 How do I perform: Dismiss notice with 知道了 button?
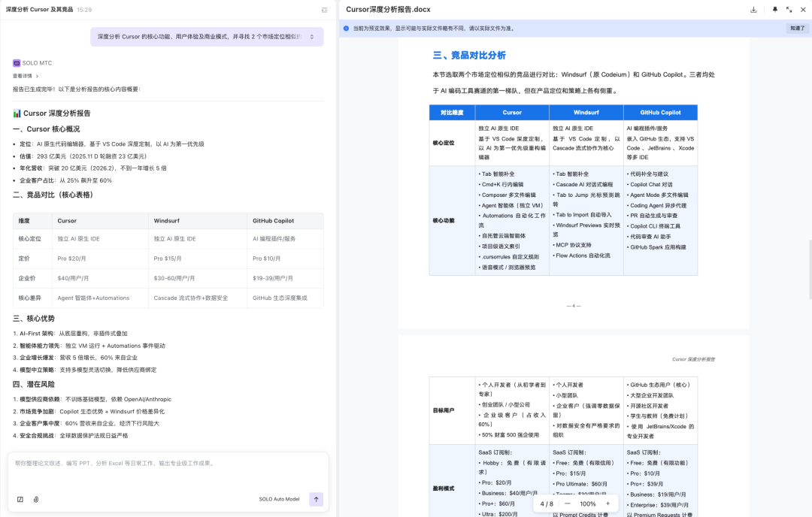pos(797,29)
